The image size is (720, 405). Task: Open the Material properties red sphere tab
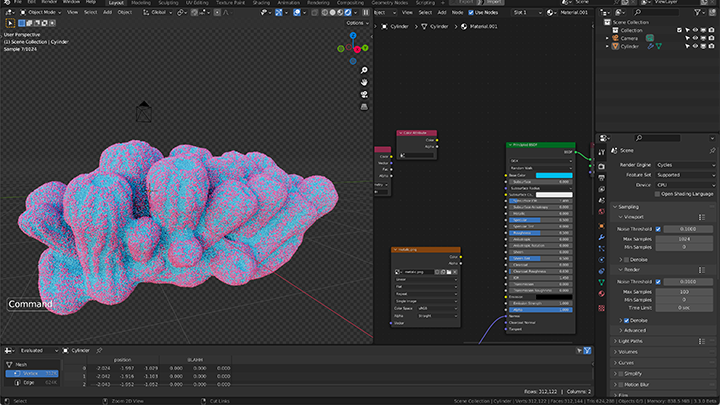602,294
